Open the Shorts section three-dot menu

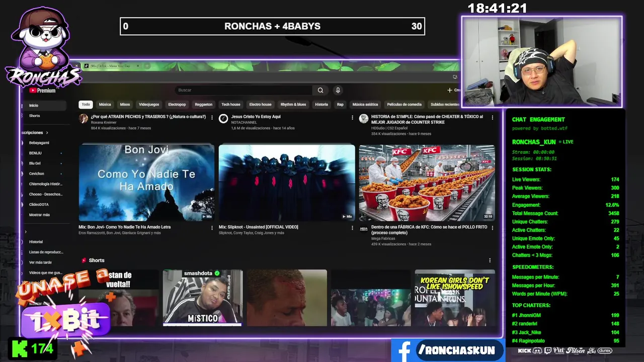(x=490, y=260)
